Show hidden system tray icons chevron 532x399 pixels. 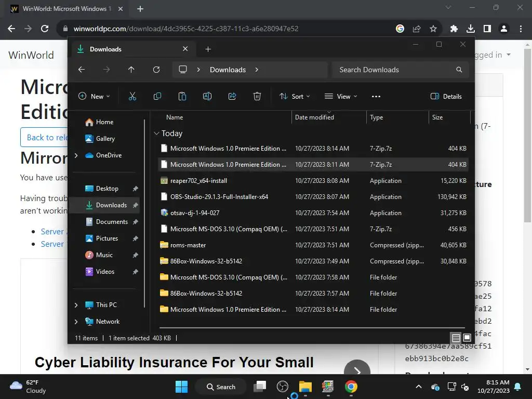tap(419, 387)
